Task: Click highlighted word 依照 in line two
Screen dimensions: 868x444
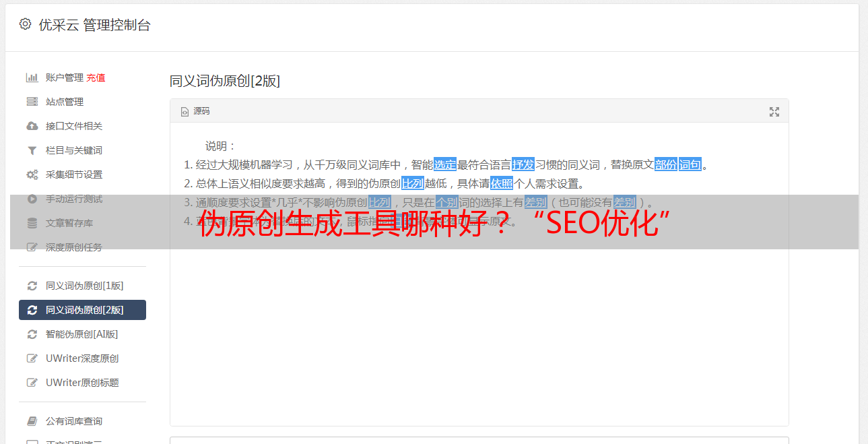Action: point(502,183)
